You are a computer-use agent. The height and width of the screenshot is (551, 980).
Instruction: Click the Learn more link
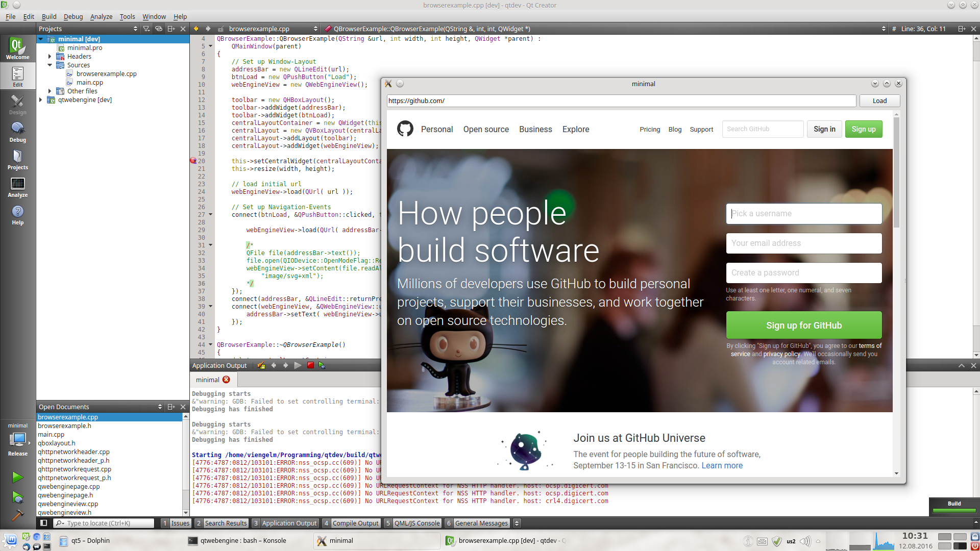tap(722, 465)
